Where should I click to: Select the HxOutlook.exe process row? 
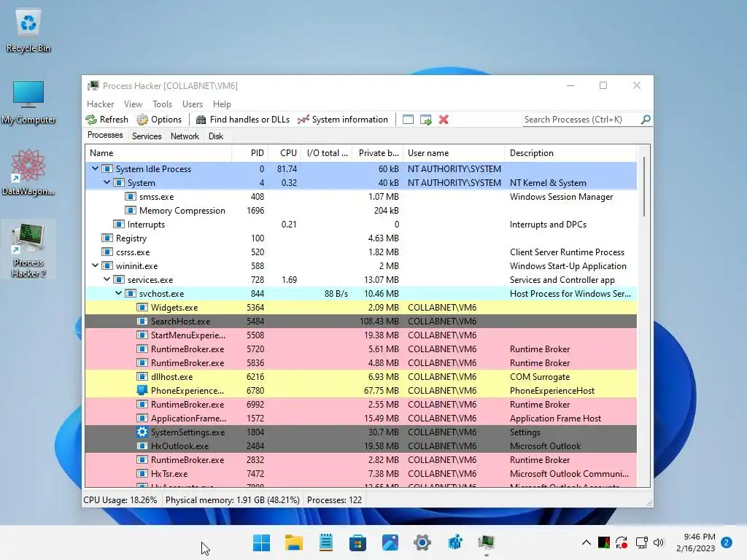click(360, 446)
